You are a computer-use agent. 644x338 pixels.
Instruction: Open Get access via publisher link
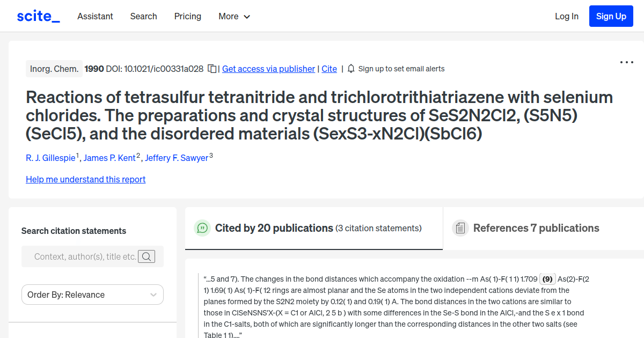tap(268, 69)
